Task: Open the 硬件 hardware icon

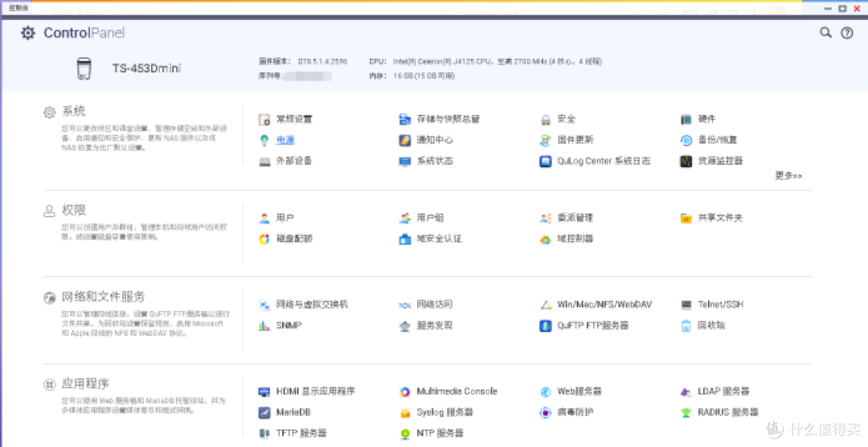Action: [686, 119]
